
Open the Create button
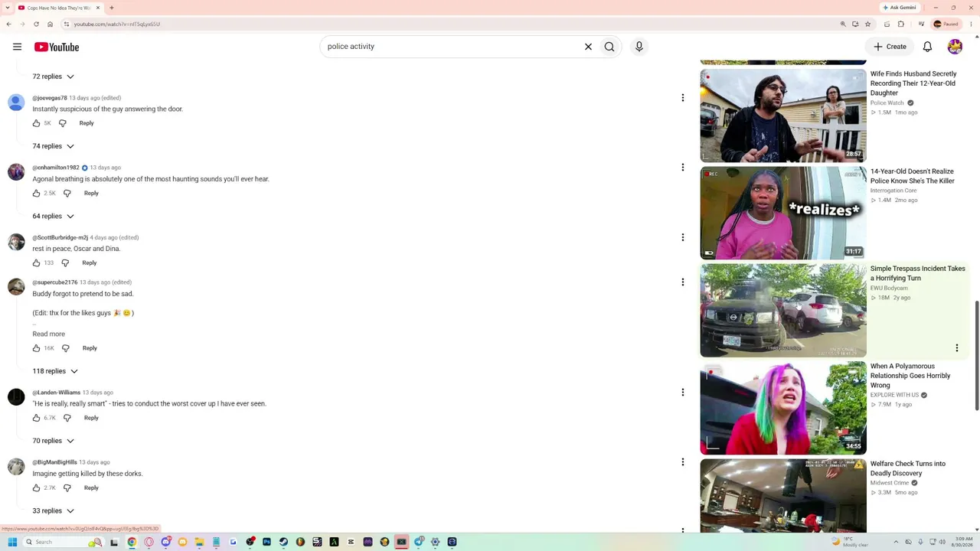point(890,47)
